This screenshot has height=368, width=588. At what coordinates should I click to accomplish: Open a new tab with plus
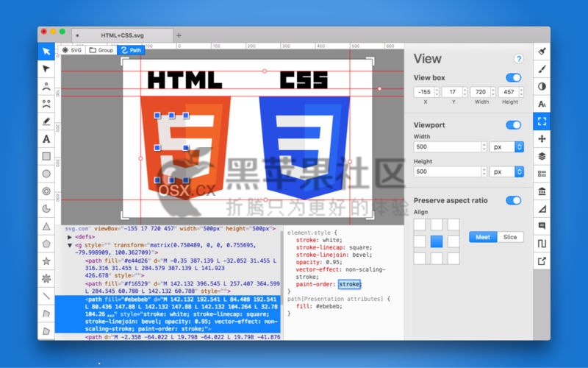[x=179, y=35]
